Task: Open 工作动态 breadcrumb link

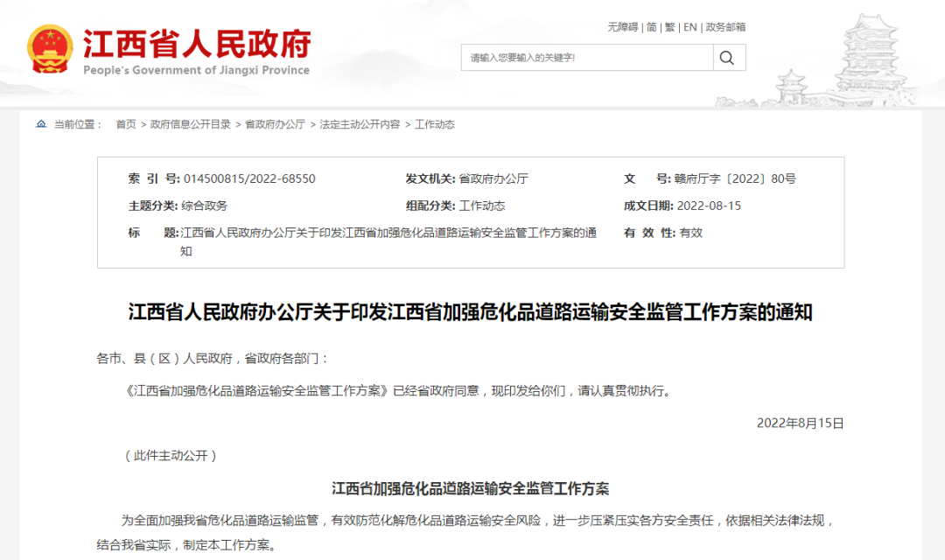Action: (434, 124)
